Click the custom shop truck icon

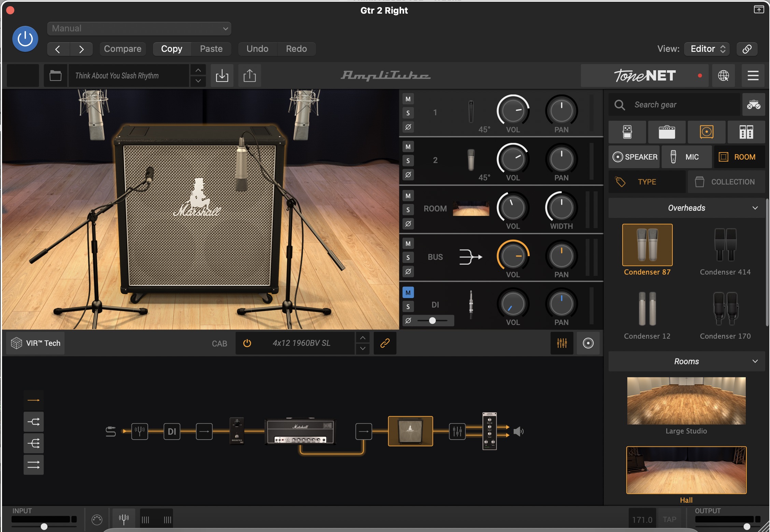coord(753,105)
